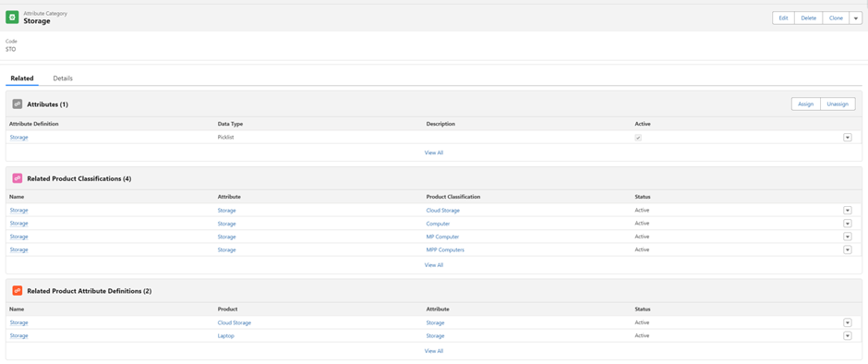Toggle the Active checkbox for Storage attribute
This screenshot has width=868, height=364.
638,138
